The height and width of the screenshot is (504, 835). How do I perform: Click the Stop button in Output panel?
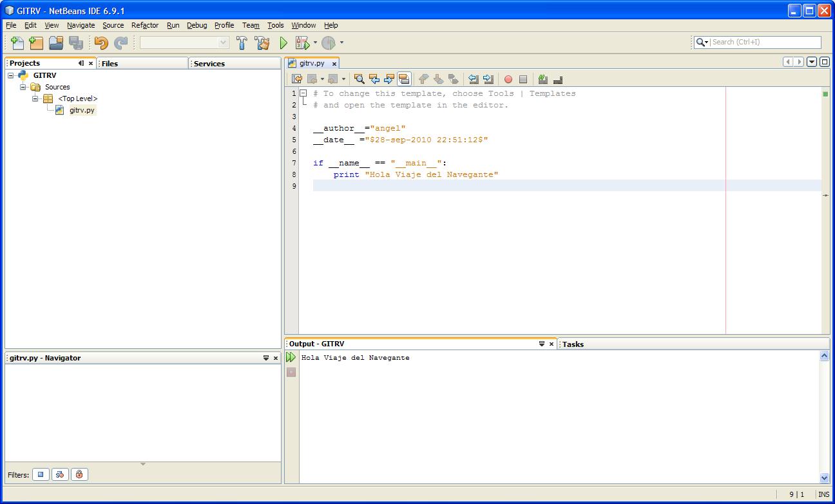[291, 372]
